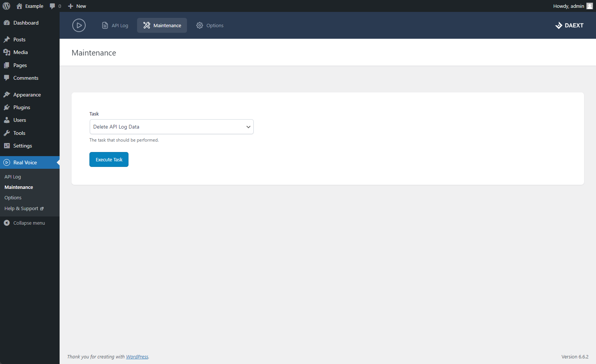This screenshot has width=596, height=364.
Task: Click the Task field label
Action: [x=94, y=114]
